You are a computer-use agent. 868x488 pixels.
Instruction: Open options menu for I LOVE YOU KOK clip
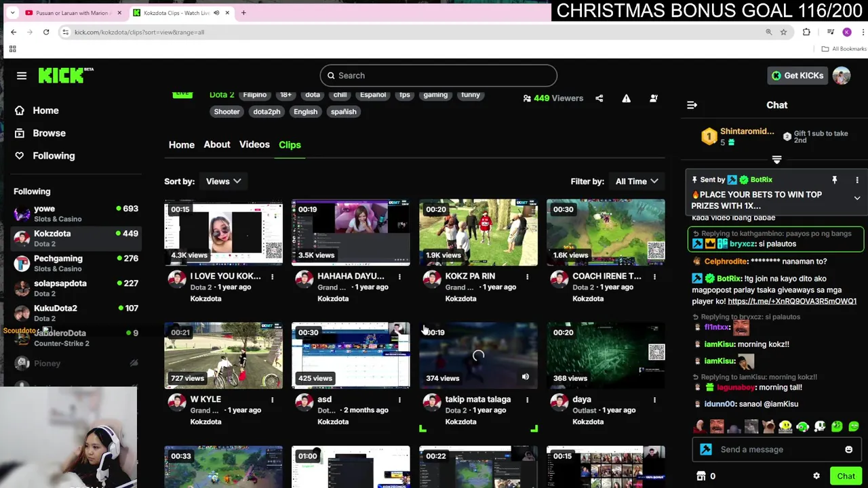(273, 277)
